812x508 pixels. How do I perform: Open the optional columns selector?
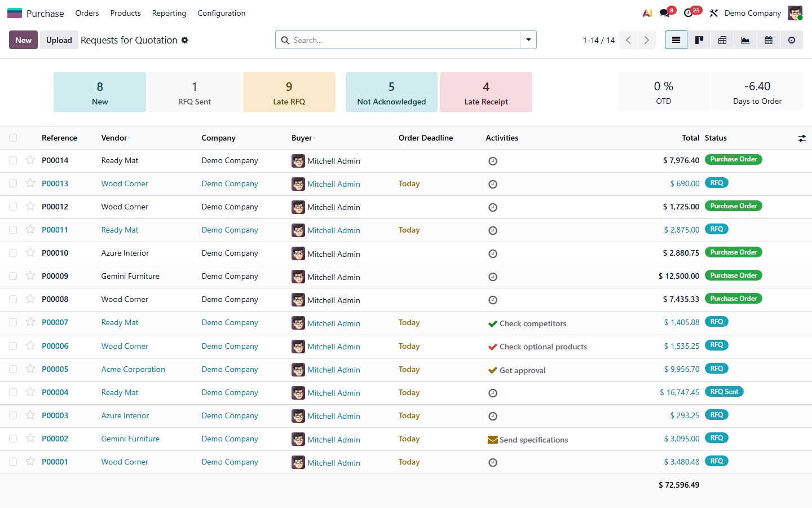coord(802,138)
